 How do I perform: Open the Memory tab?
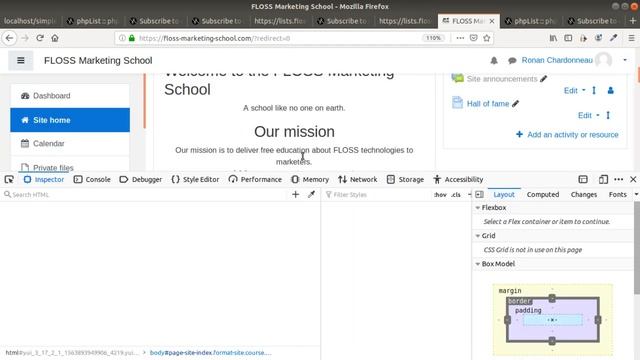point(310,179)
